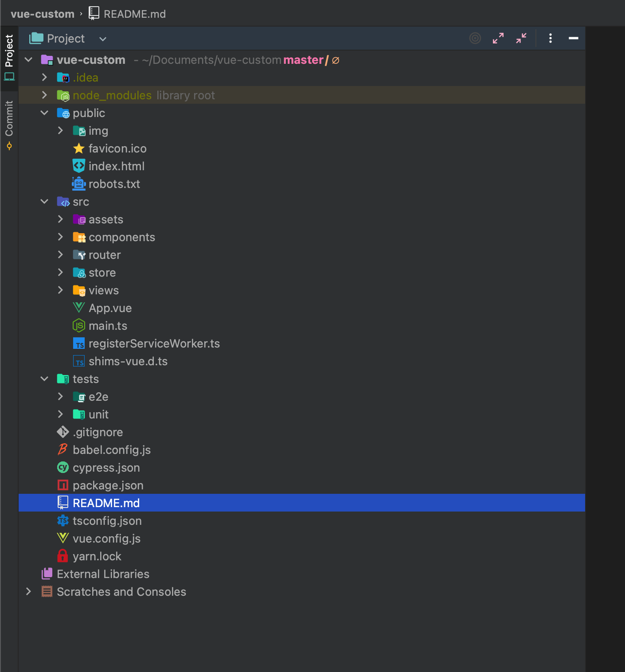This screenshot has height=672, width=625.
Task: Hide the Project tool window
Action: (573, 38)
